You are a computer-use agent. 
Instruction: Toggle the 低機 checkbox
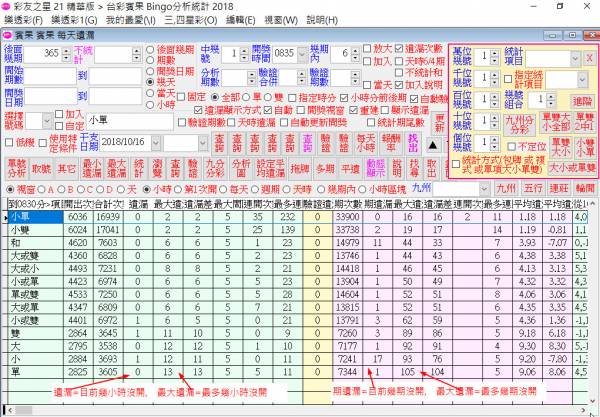pos(11,144)
